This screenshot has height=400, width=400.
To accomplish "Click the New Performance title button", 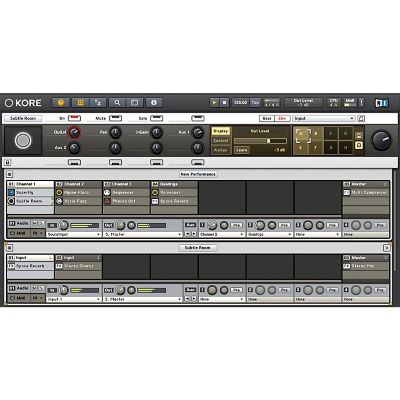I will [198, 174].
